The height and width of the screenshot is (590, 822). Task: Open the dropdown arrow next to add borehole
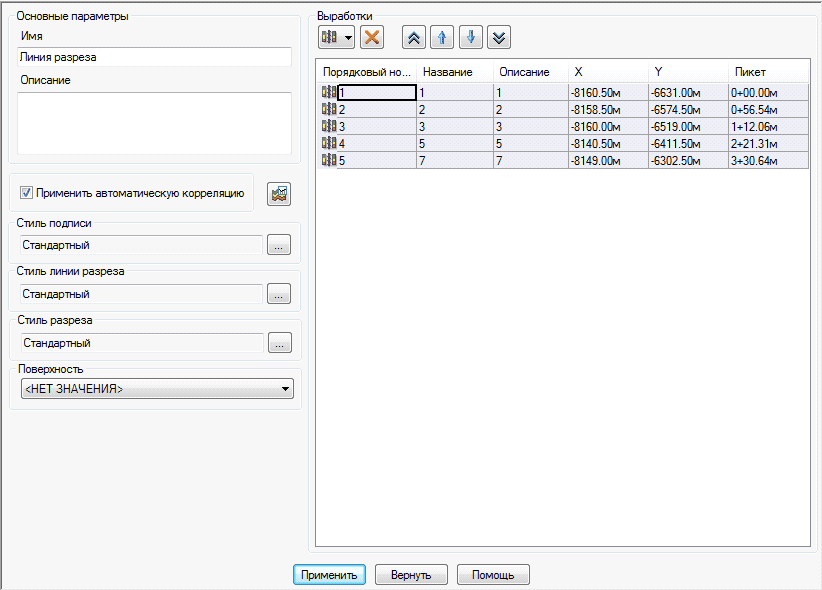(x=348, y=38)
